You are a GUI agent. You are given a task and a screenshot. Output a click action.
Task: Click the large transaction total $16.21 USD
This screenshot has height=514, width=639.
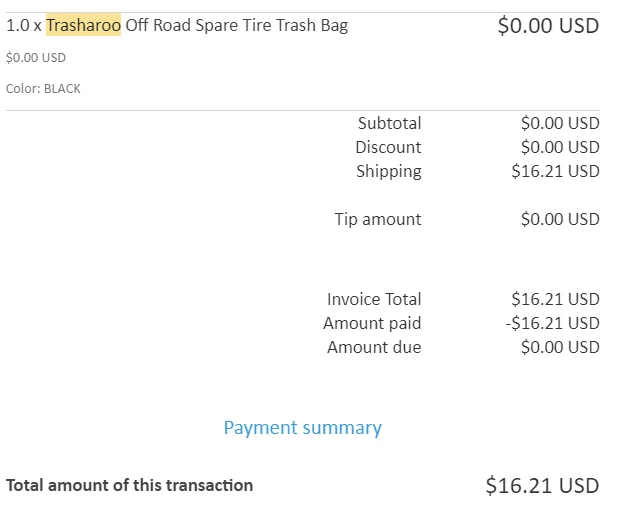click(542, 486)
